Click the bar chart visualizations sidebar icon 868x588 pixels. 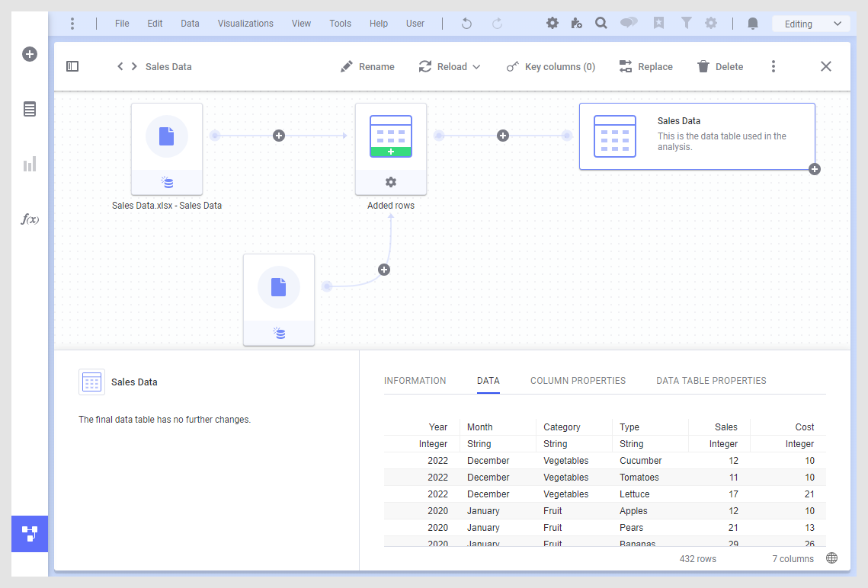coord(30,164)
